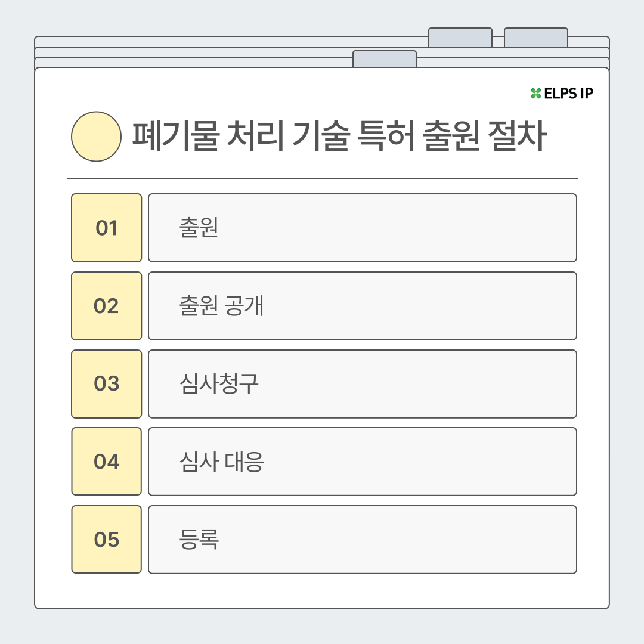Click the title 폐기물 처리 기술 특허 출원 절차

339,136
